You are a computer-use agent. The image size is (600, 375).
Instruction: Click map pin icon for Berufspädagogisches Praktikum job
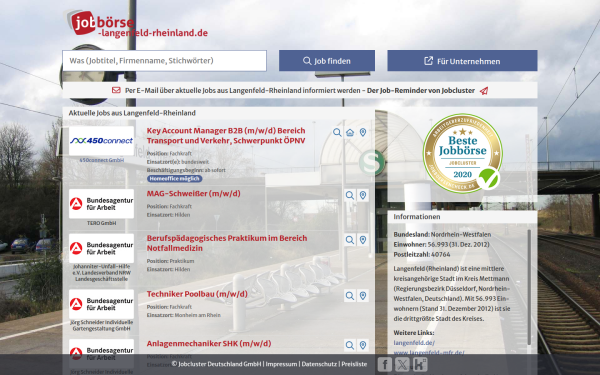363,240
